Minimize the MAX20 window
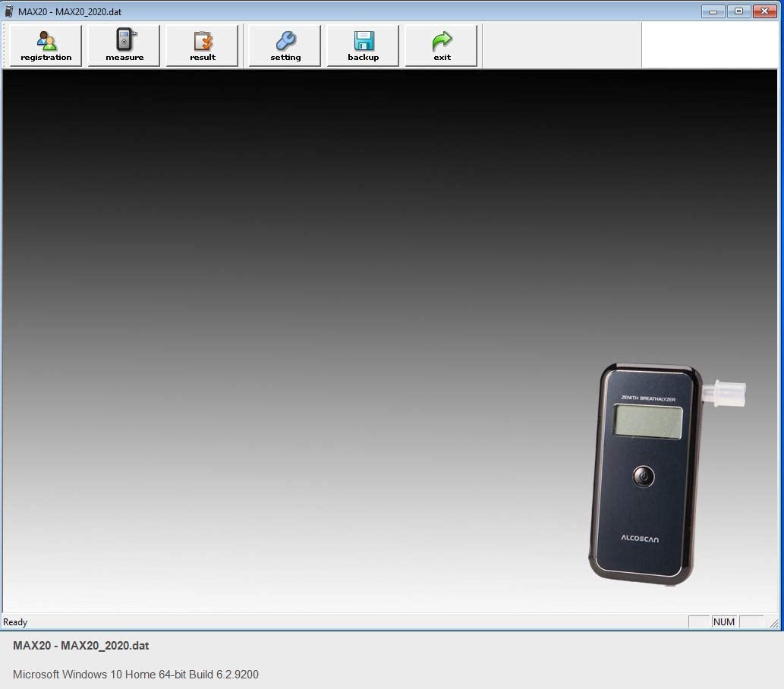This screenshot has width=784, height=689. 713,11
